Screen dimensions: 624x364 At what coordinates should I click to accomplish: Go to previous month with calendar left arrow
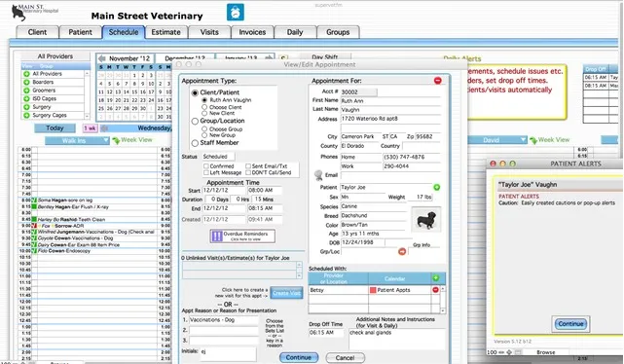click(101, 58)
